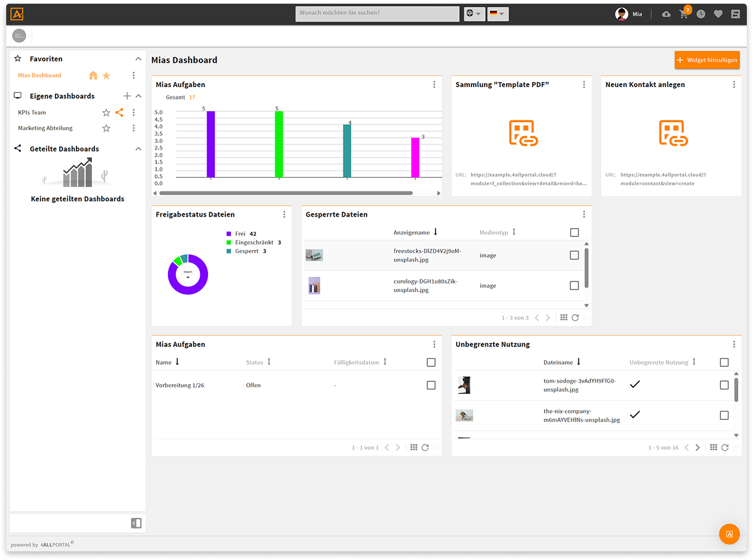This screenshot has width=753, height=560.
Task: Mark Marketing Abteilung as favorite with its star
Action: [x=106, y=128]
